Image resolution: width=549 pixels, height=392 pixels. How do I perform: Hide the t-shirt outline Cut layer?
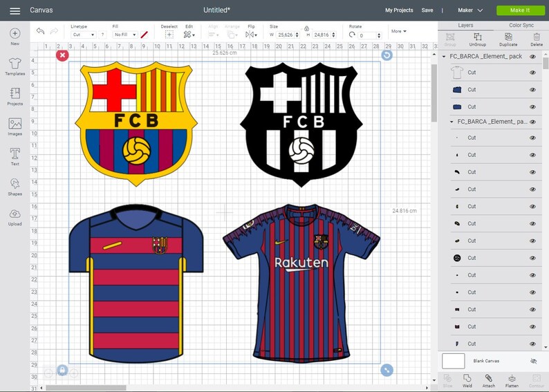pos(532,73)
